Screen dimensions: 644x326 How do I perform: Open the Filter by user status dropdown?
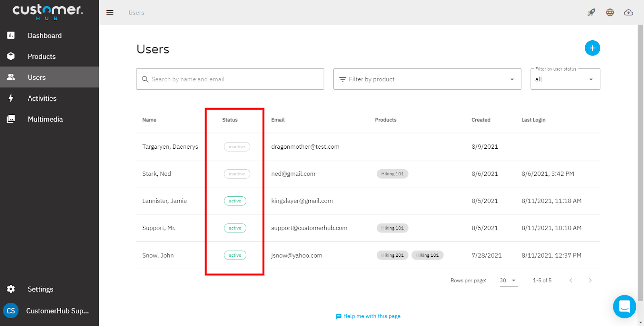[x=565, y=79]
